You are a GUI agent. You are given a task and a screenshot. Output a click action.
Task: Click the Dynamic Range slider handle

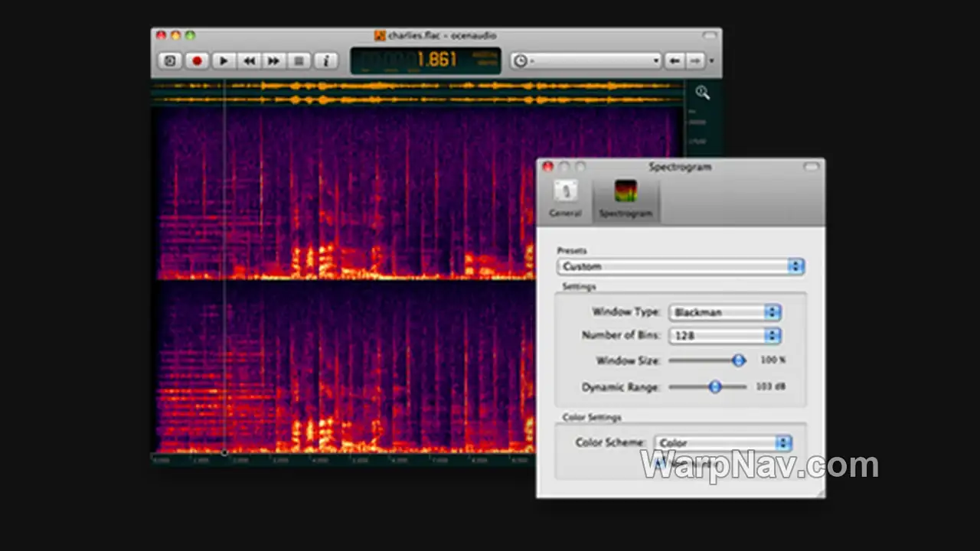[x=714, y=386]
